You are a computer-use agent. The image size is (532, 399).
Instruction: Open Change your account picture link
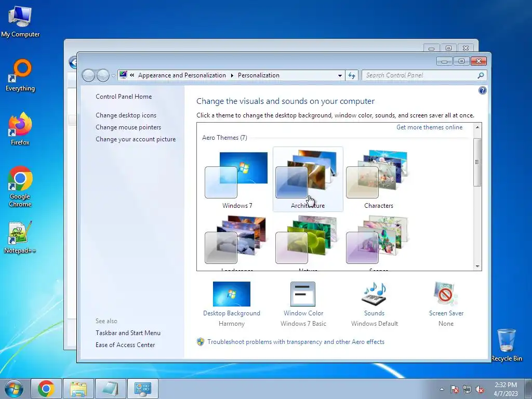pyautogui.click(x=136, y=139)
